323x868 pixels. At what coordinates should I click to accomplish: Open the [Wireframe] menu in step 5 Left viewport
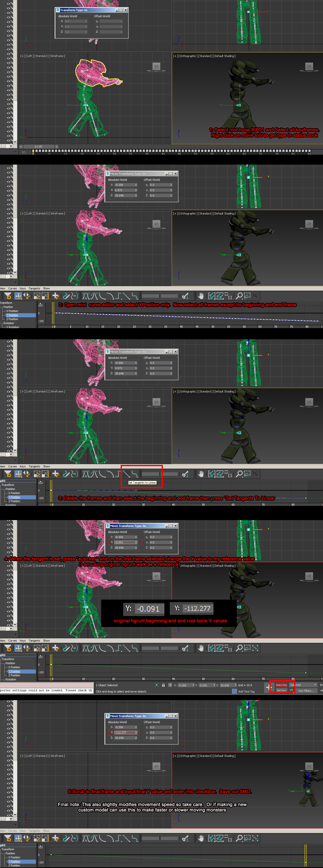pos(57,756)
